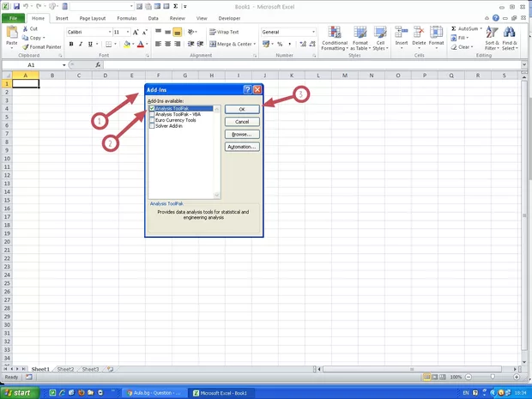Tick the Solver Add-in checkbox
Screen dimensions: 532x399
[152, 127]
